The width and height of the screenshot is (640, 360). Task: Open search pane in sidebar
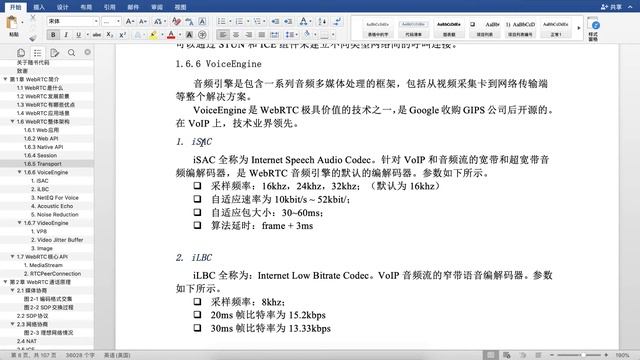click(71, 53)
